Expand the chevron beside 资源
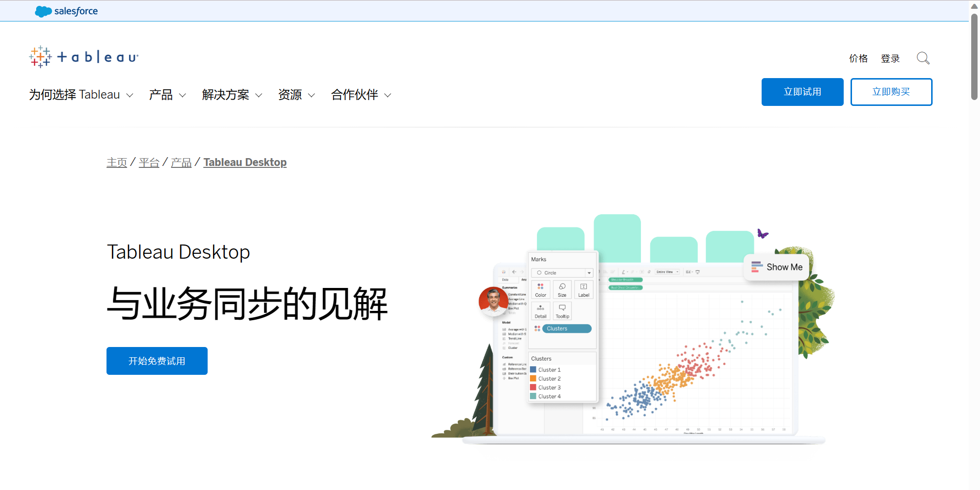The width and height of the screenshot is (980, 490). [x=312, y=95]
